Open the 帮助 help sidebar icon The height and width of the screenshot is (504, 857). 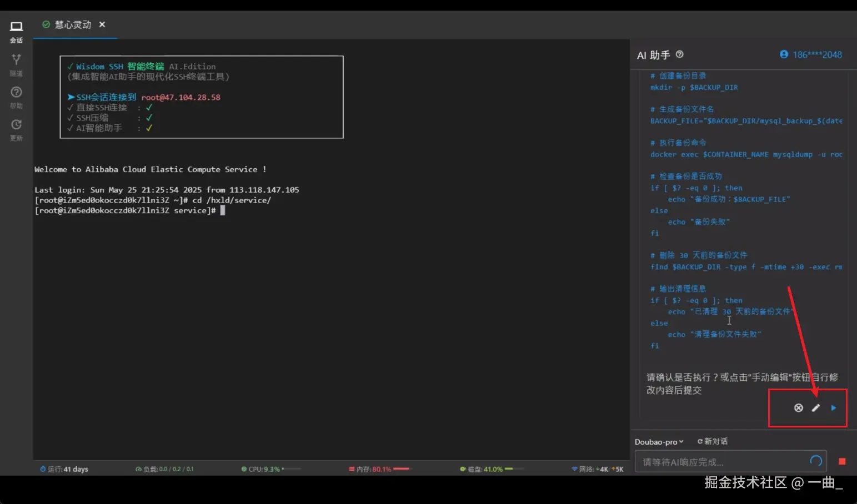tap(16, 97)
